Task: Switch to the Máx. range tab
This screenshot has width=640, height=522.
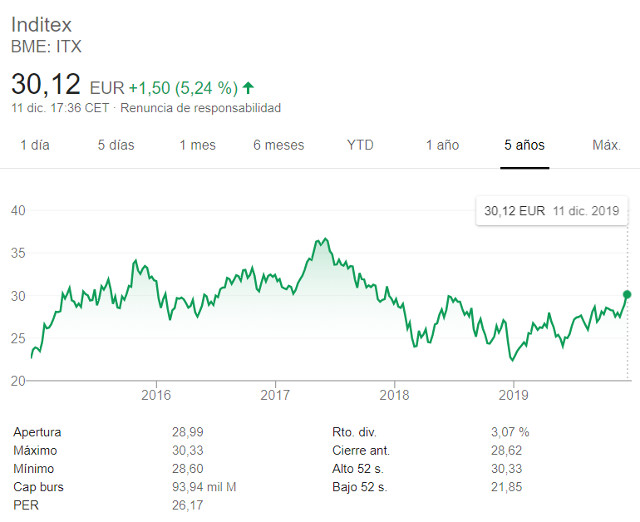Action: pos(607,145)
